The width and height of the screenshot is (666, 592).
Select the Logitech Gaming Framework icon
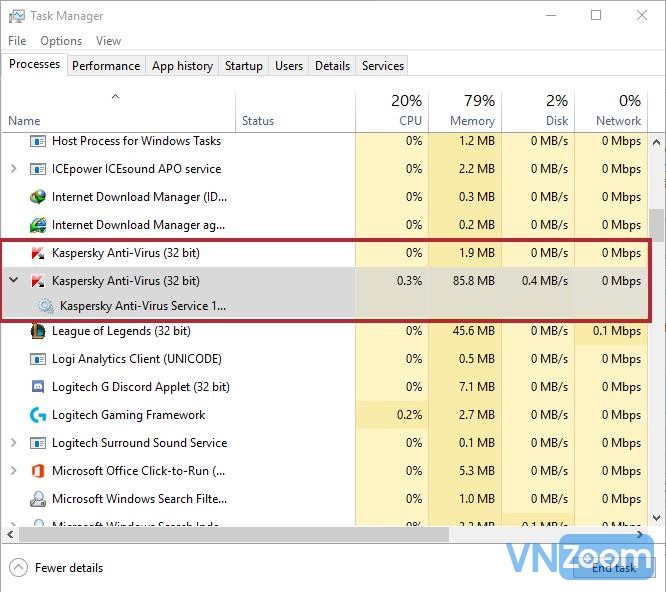38,415
